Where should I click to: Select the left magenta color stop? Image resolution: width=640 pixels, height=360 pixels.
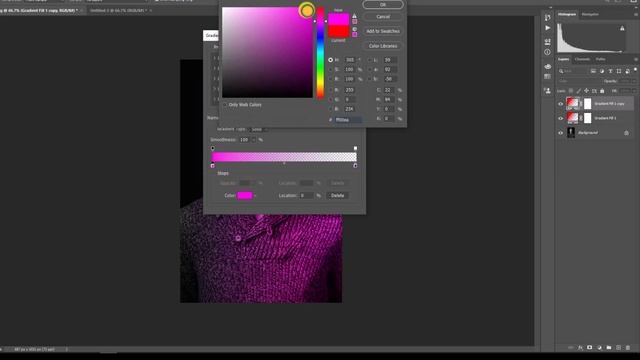point(213,166)
